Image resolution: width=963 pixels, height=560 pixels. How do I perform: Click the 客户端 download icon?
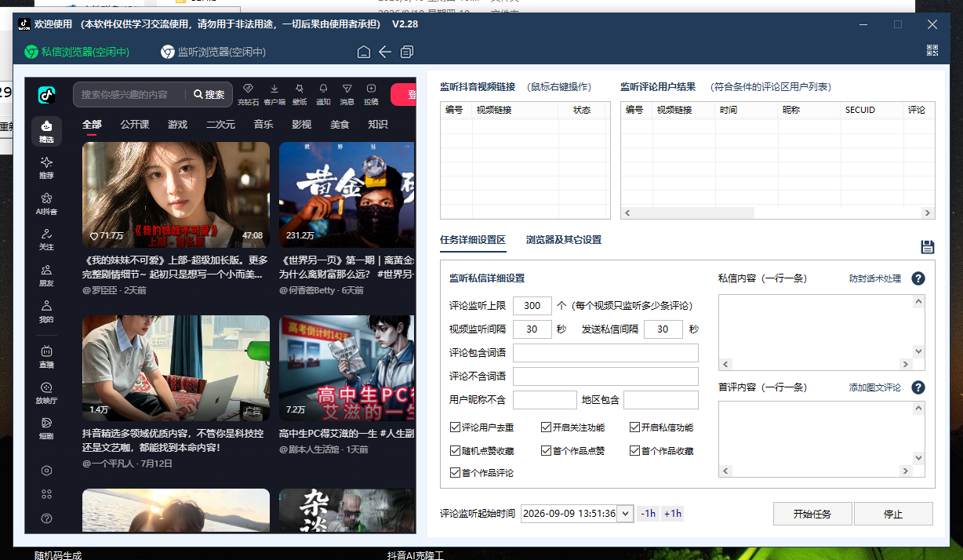coord(274,93)
